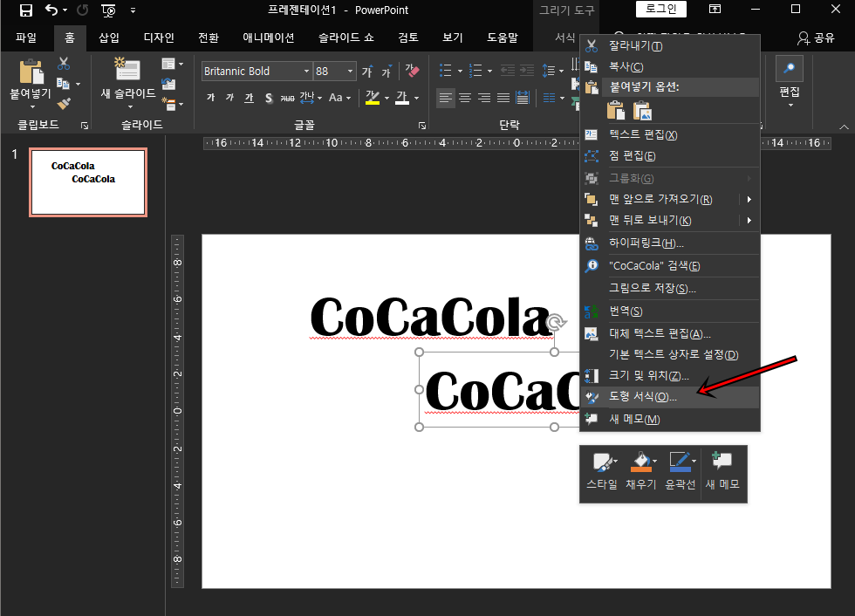The height and width of the screenshot is (616, 855).
Task: Open slide layout dropdown
Action: [173, 65]
